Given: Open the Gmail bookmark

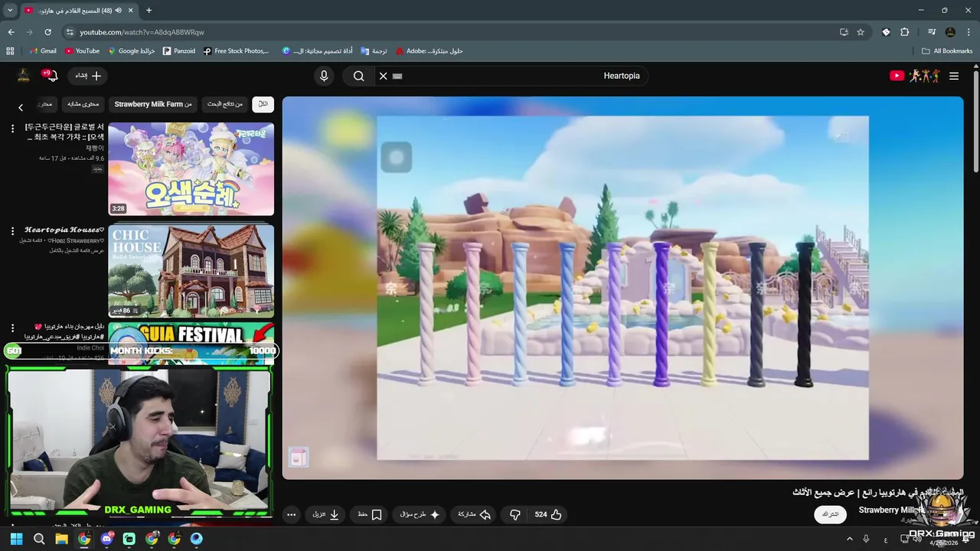Looking at the screenshot, I should (43, 51).
